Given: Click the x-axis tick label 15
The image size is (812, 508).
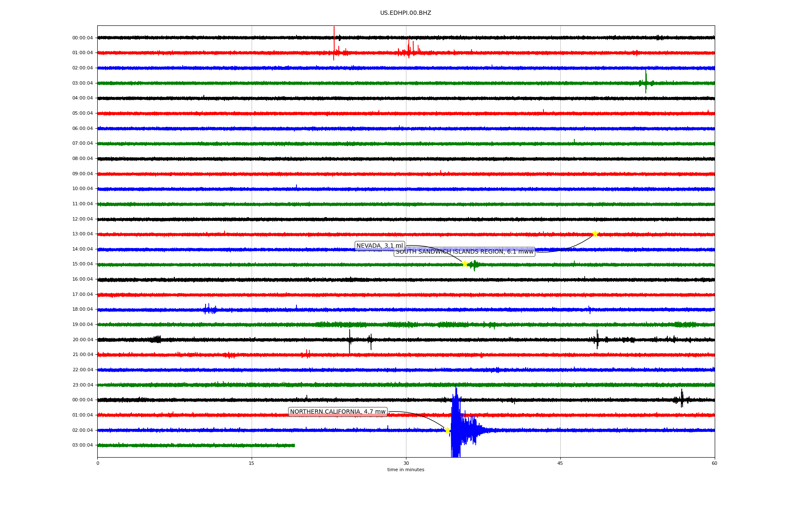Looking at the screenshot, I should pos(252,463).
